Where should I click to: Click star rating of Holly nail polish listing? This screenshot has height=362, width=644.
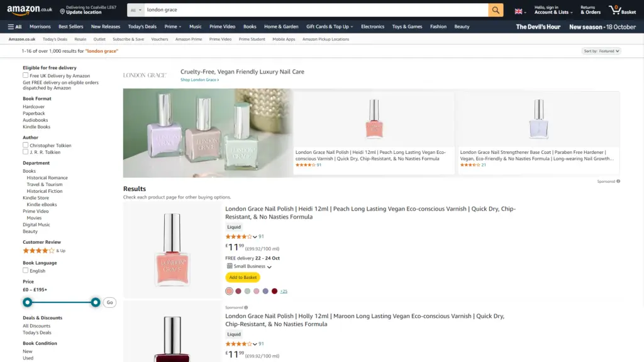click(x=238, y=344)
